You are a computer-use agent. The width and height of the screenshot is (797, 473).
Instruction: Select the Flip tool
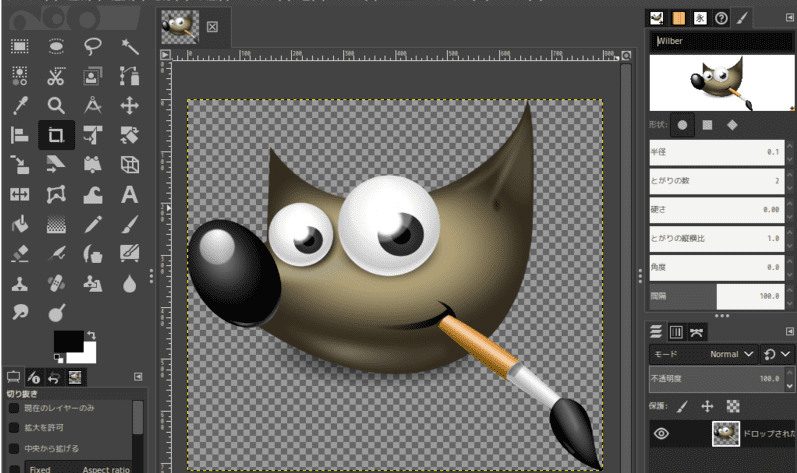[x=20, y=195]
